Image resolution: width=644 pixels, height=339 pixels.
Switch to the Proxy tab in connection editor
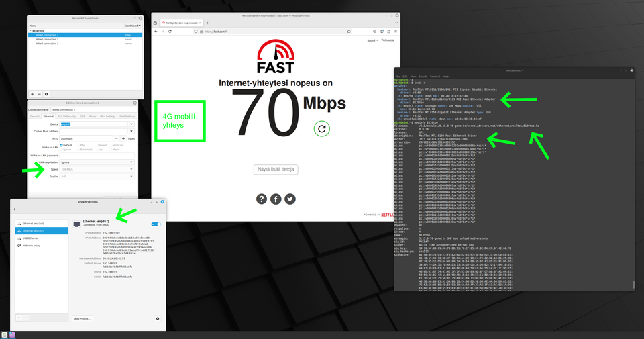(x=93, y=117)
